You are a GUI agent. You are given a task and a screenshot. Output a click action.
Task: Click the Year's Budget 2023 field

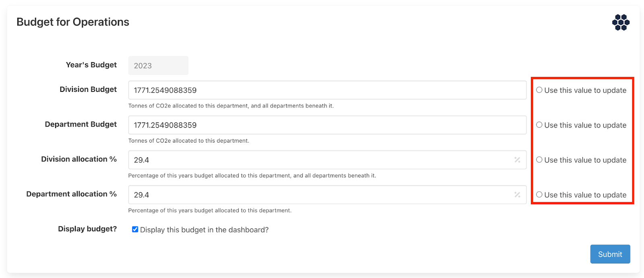(158, 66)
